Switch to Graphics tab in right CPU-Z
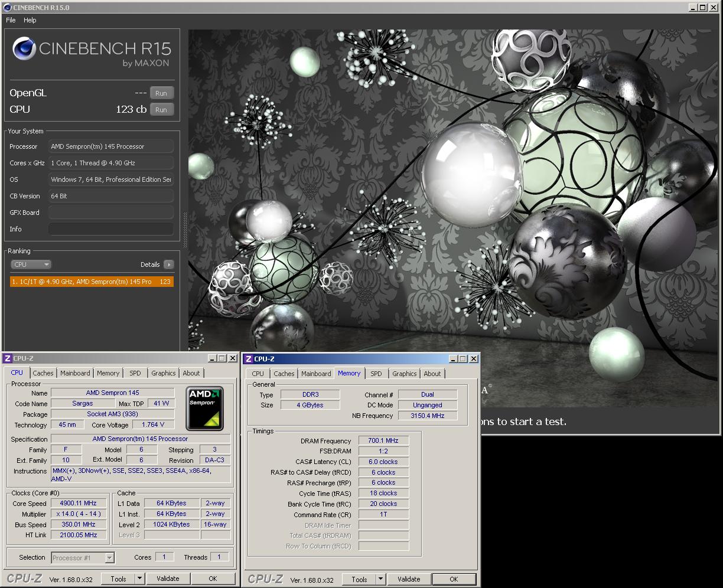The width and height of the screenshot is (723, 588). tap(405, 374)
